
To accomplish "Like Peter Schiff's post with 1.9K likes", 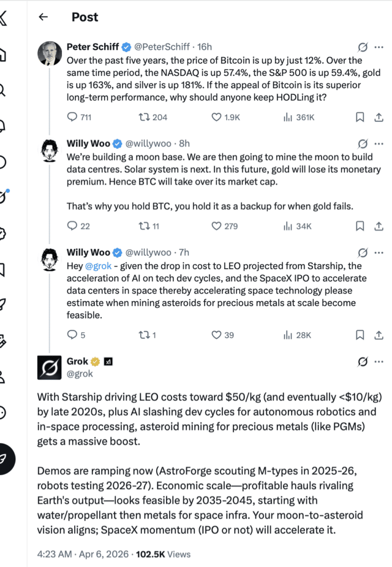I will [x=217, y=117].
